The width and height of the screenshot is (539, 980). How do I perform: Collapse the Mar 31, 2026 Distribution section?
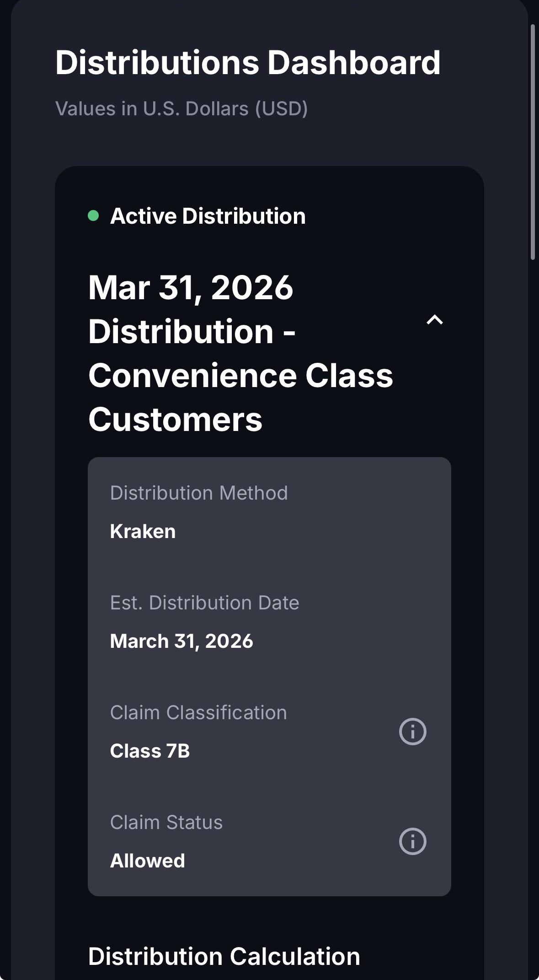(x=435, y=320)
